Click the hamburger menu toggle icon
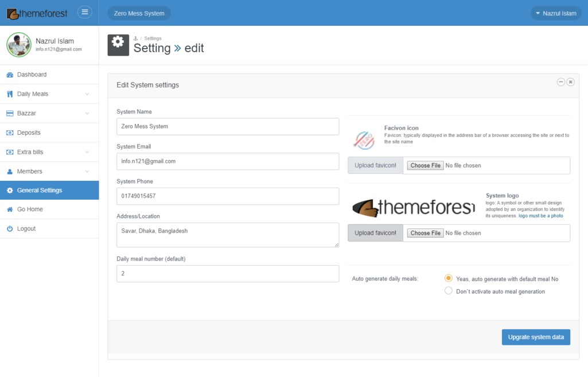This screenshot has width=588, height=377. coord(84,12)
